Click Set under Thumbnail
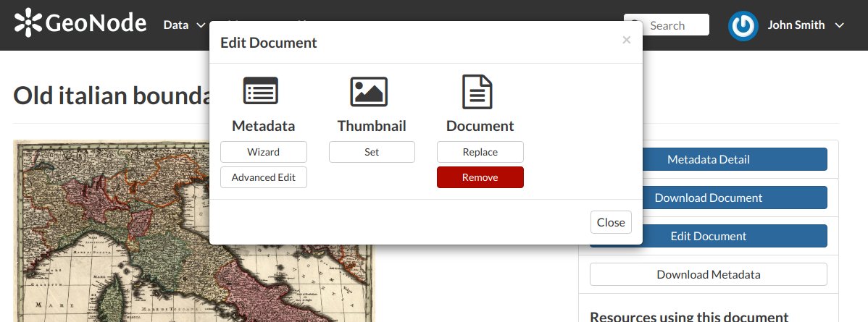 click(x=372, y=152)
